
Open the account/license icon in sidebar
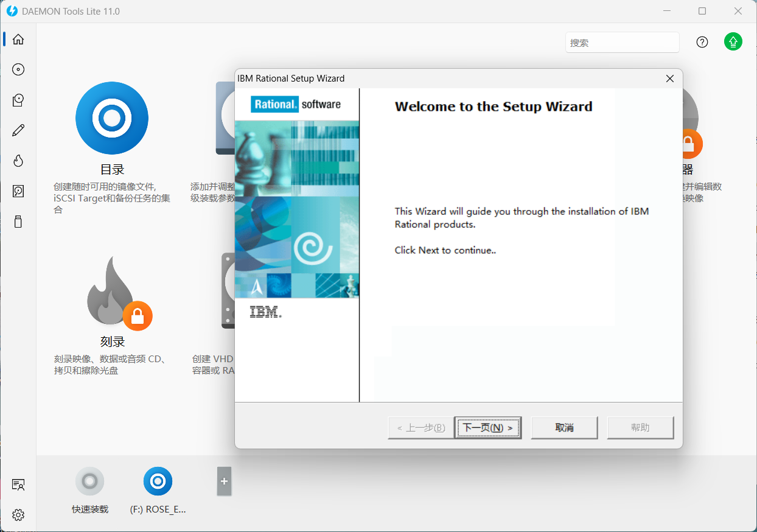point(18,485)
